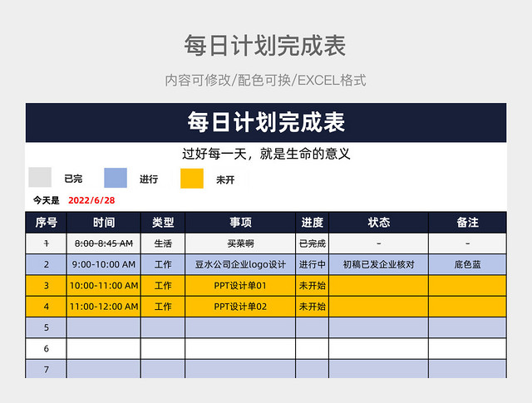Select the '11:00-12:00 AM' time cell
The image size is (532, 403).
pos(104,307)
